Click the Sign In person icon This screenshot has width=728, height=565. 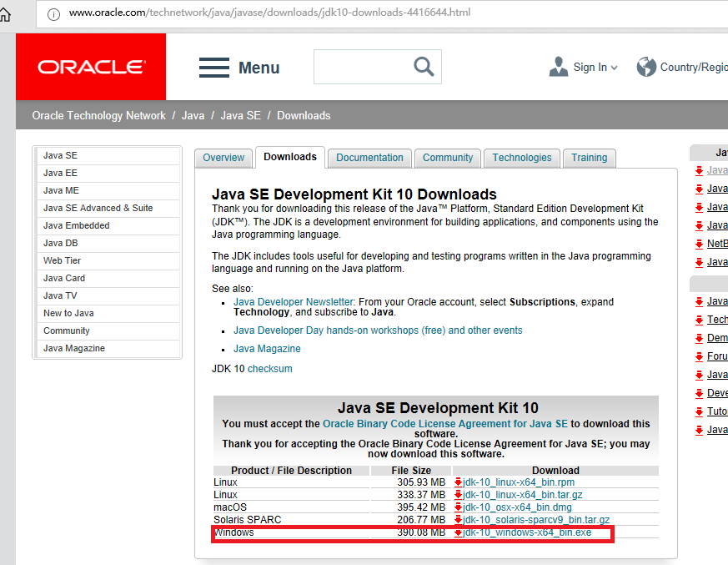click(559, 66)
